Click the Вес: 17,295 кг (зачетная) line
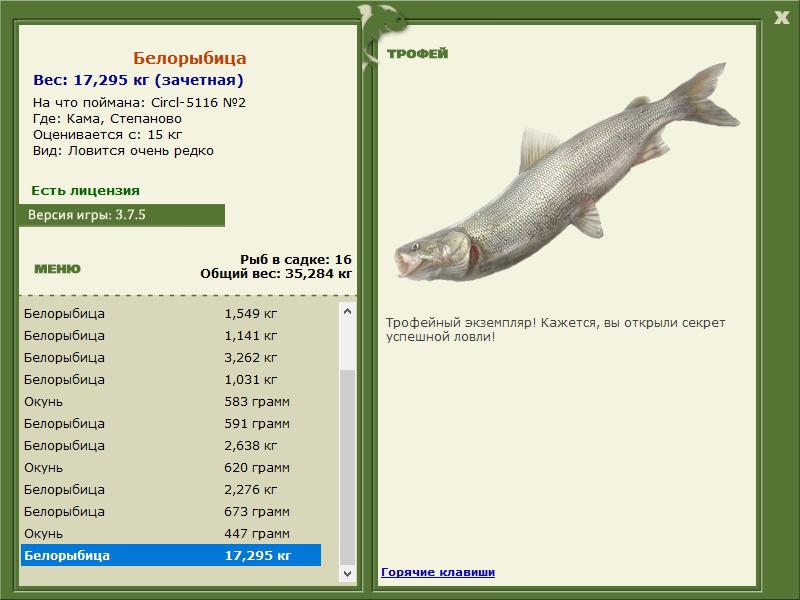The image size is (800, 600). pos(138,80)
